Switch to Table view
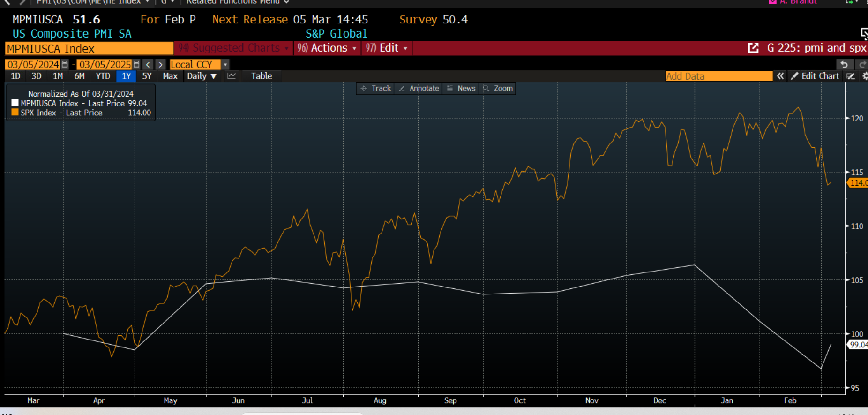Image resolution: width=868 pixels, height=415 pixels. point(261,76)
